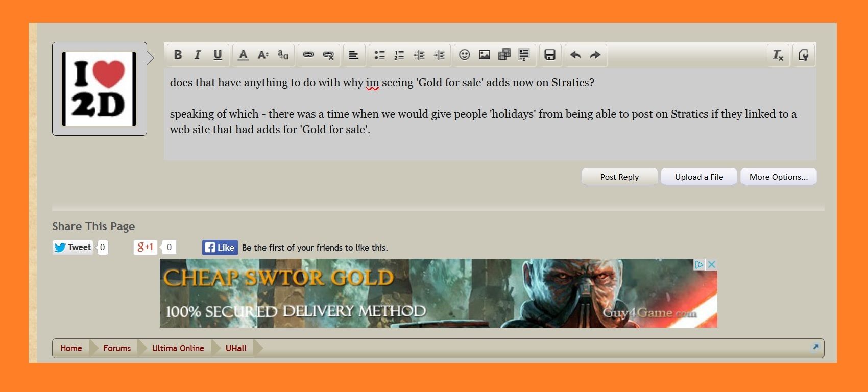Click the I love 2D avatar image
This screenshot has width=868, height=392.
99,89
